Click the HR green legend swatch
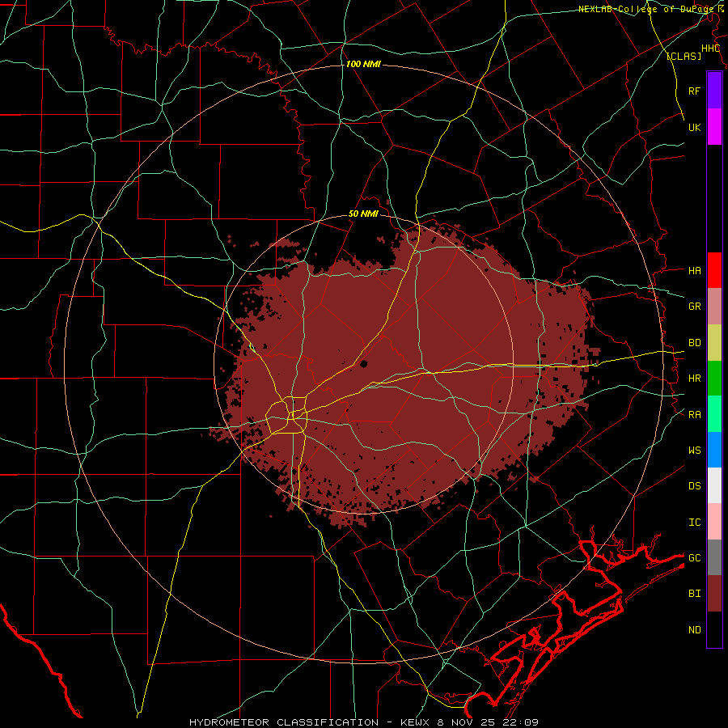728x728 pixels. tap(714, 378)
